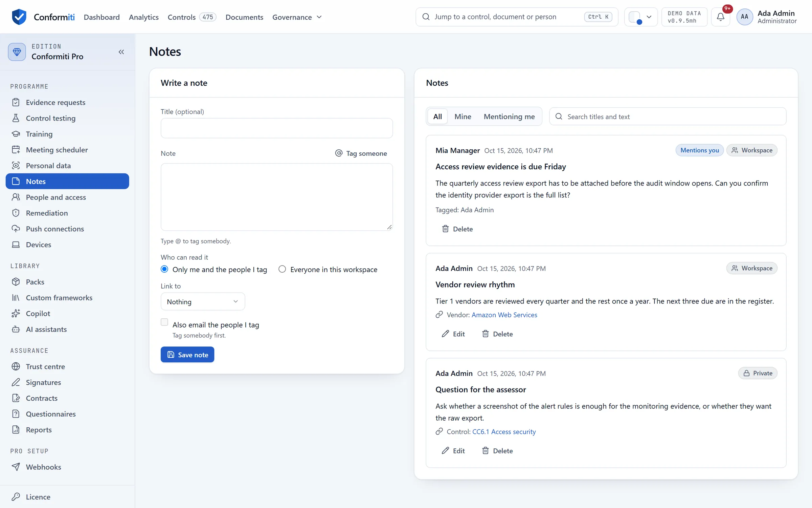The height and width of the screenshot is (508, 812).
Task: Click the Tag someone button
Action: pos(361,153)
